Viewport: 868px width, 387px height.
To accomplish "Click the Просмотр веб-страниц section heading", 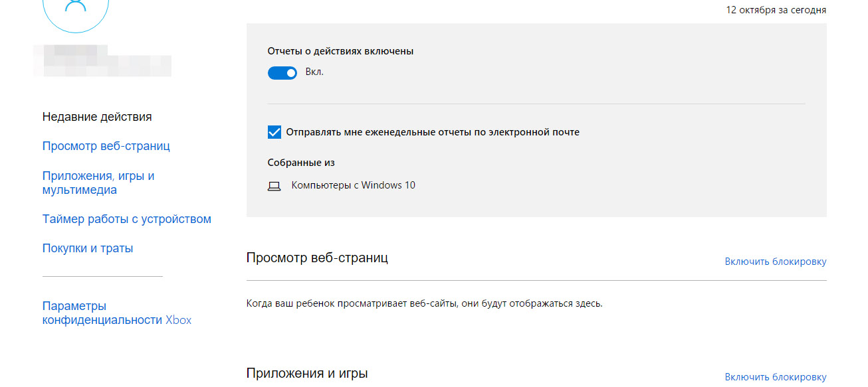I will pos(317,258).
